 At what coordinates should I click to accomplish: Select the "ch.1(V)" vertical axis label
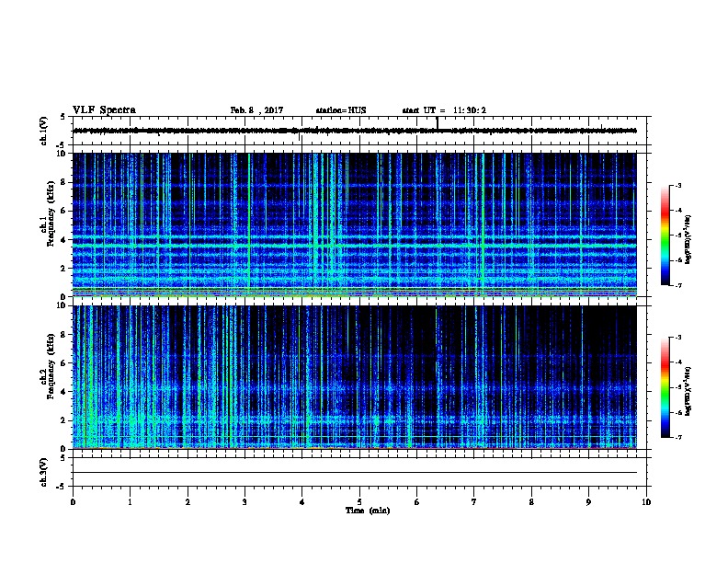(x=43, y=131)
